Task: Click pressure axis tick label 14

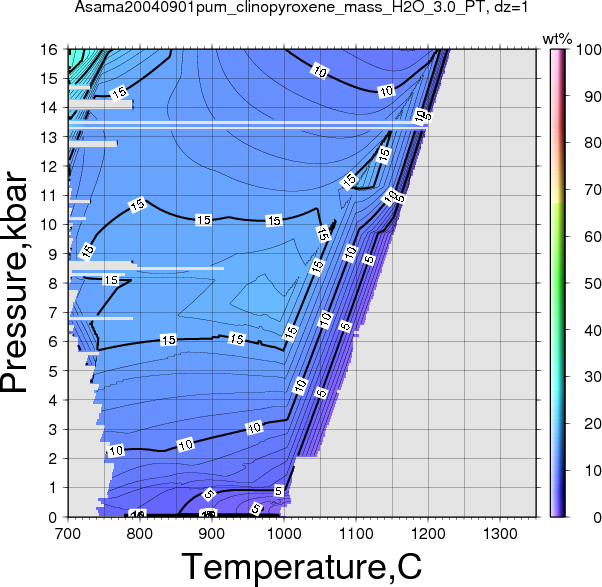Action: point(49,108)
